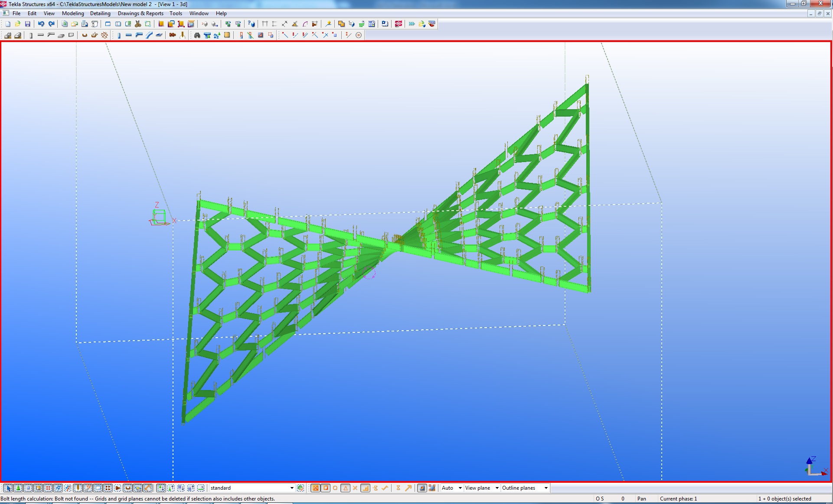Click '1 + 0 object(s) selected' status text
833x504 pixels.
click(784, 499)
